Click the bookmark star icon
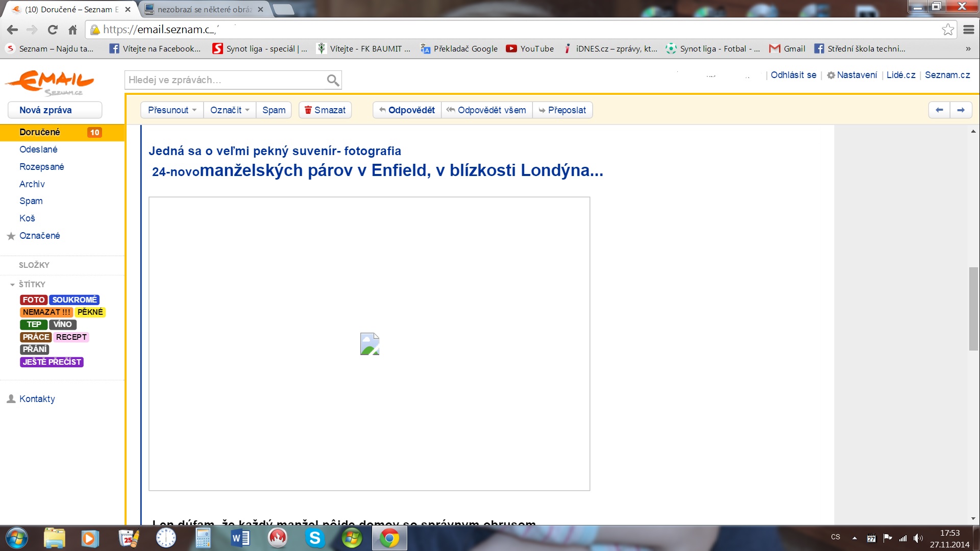Screen dimensions: 980x551 coord(948,30)
